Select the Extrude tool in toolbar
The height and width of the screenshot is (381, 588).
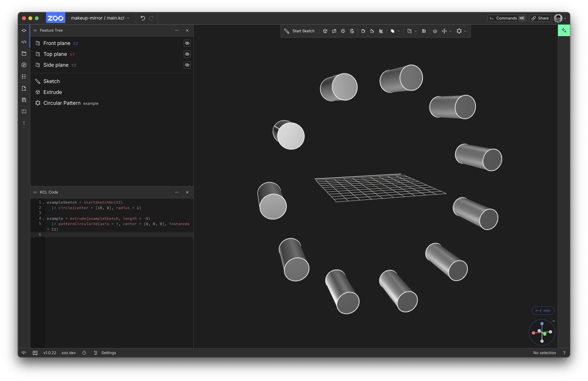point(325,31)
